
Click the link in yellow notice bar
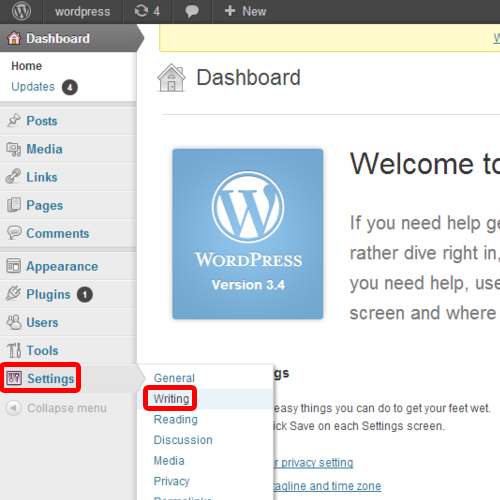coord(497,38)
